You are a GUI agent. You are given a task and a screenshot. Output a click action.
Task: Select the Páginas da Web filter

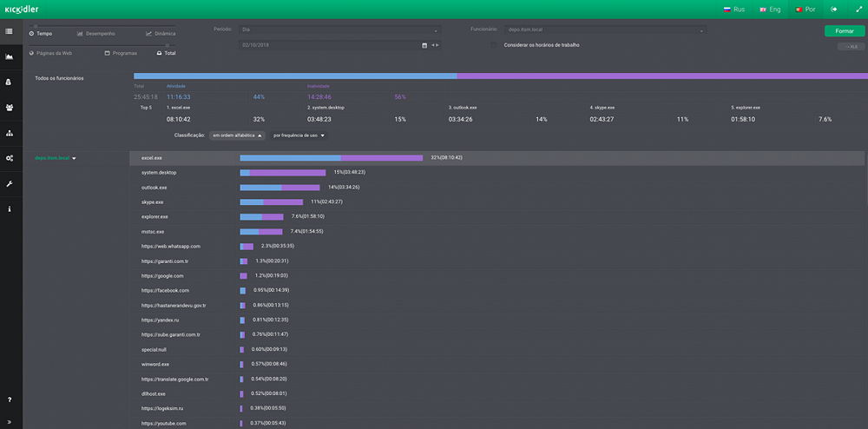pyautogui.click(x=50, y=53)
